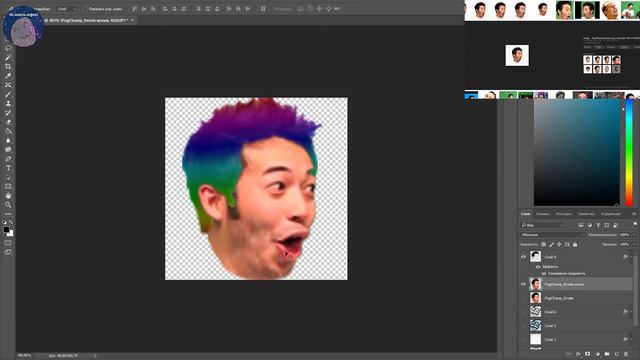The image size is (640, 360).
Task: Open the Layers panel menu button
Action: [x=634, y=214]
